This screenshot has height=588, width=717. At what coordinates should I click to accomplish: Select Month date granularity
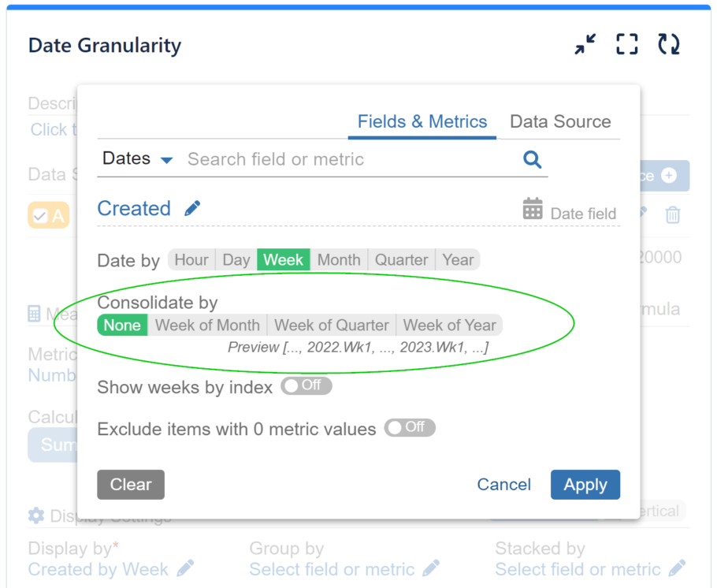point(339,259)
